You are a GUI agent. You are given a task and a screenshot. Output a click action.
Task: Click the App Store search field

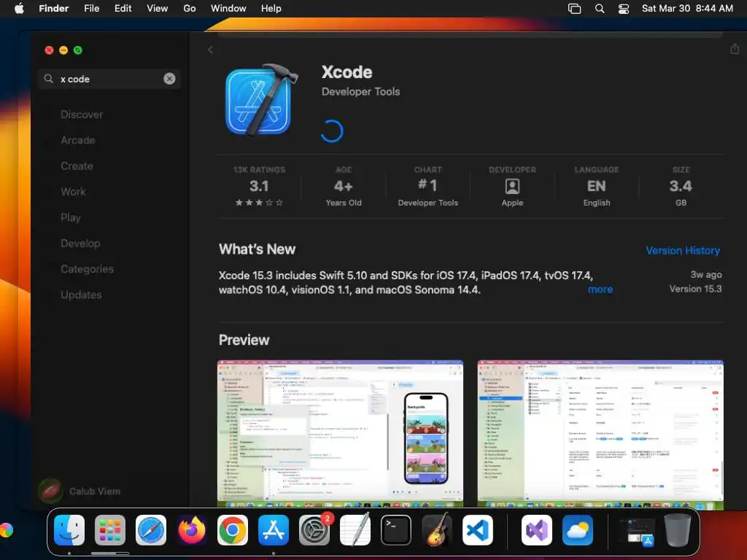click(109, 79)
